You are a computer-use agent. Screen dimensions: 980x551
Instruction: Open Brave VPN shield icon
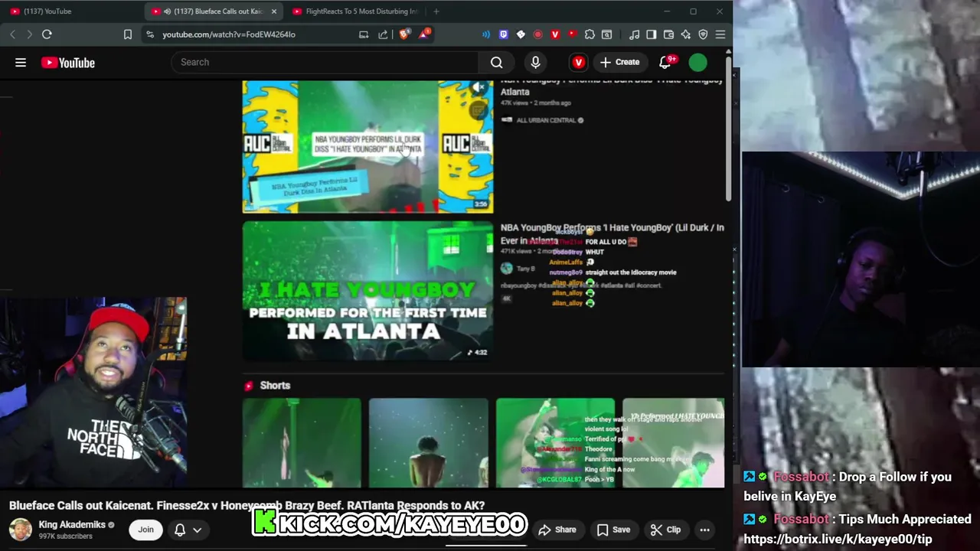click(703, 34)
